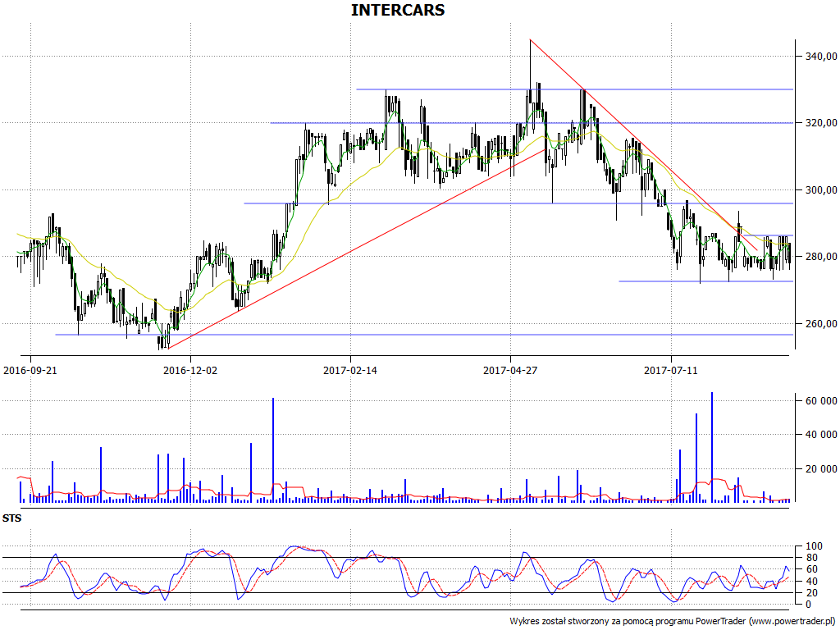Click the 2016-09-21 date label
Image resolution: width=840 pixels, height=630 pixels.
pyautogui.click(x=30, y=371)
